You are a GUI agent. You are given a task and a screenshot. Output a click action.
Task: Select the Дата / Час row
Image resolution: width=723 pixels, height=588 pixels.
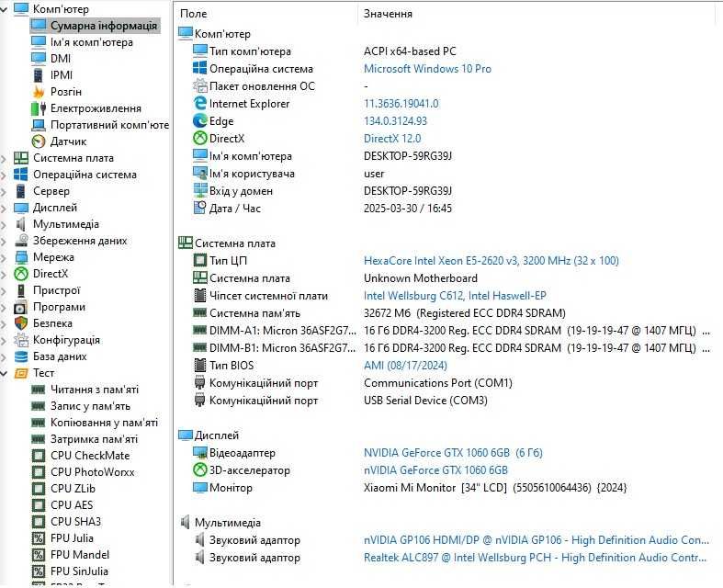322,209
